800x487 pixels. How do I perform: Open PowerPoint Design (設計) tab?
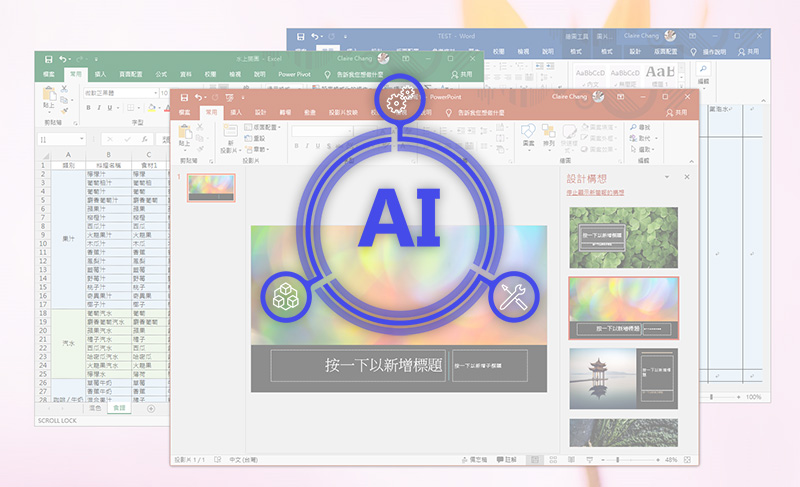tap(261, 112)
